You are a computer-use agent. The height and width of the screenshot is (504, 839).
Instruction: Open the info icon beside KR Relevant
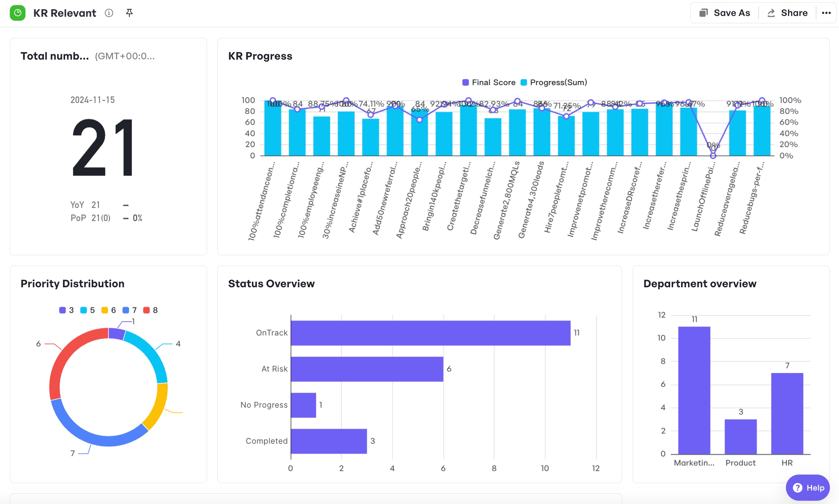(x=109, y=13)
